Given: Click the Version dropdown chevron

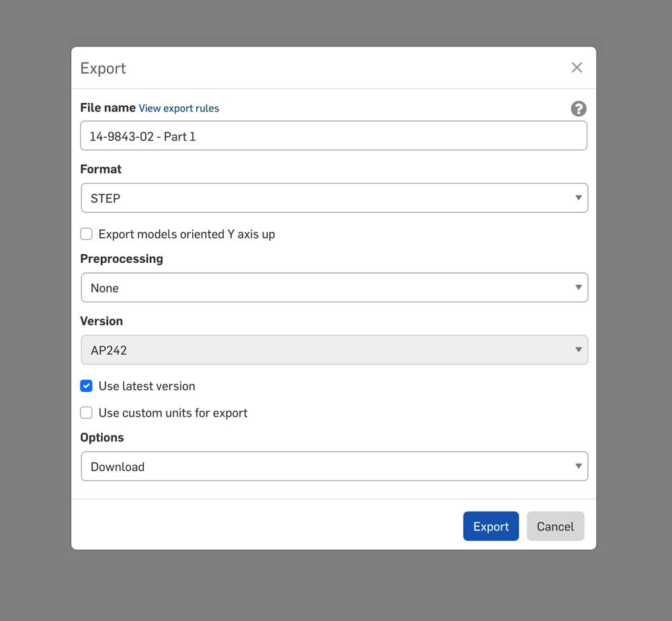Looking at the screenshot, I should (578, 349).
